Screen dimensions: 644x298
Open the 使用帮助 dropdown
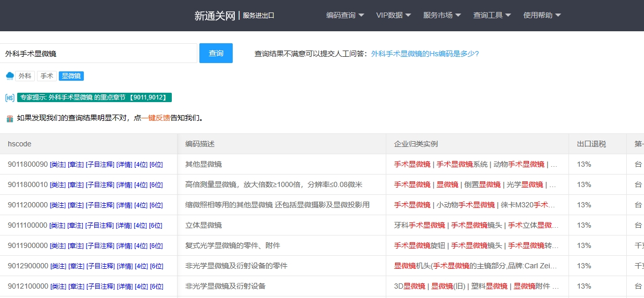coord(542,15)
